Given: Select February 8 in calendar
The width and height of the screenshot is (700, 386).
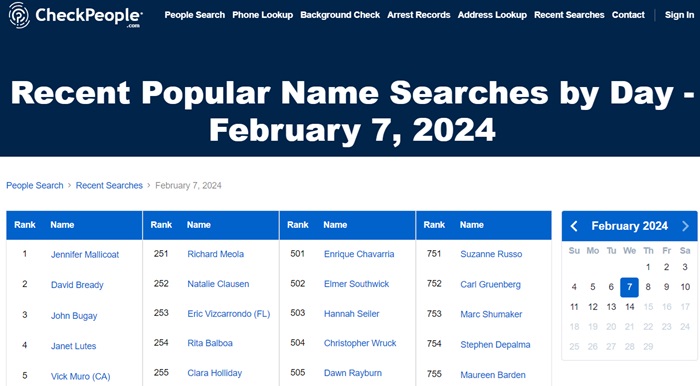Looking at the screenshot, I should [648, 287].
